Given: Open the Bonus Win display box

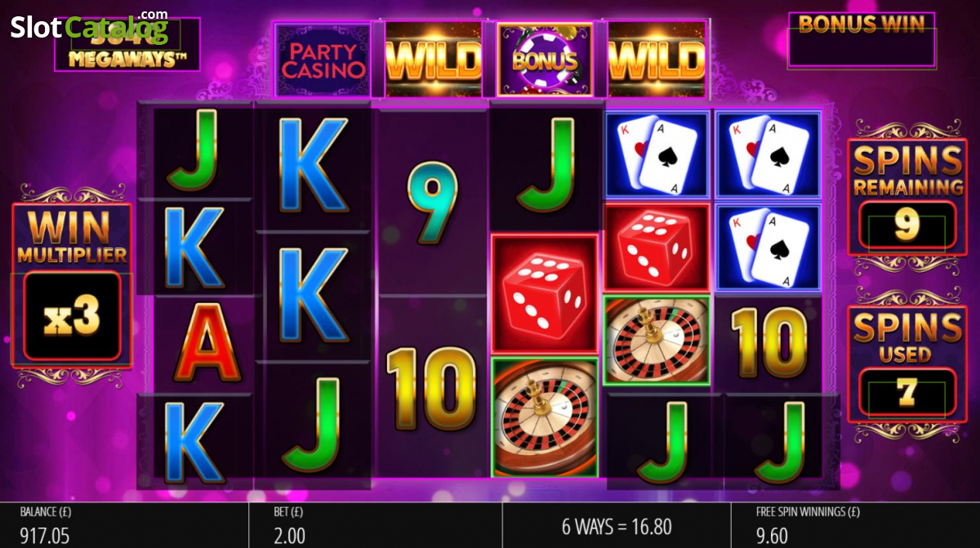Looking at the screenshot, I should pyautogui.click(x=861, y=39).
